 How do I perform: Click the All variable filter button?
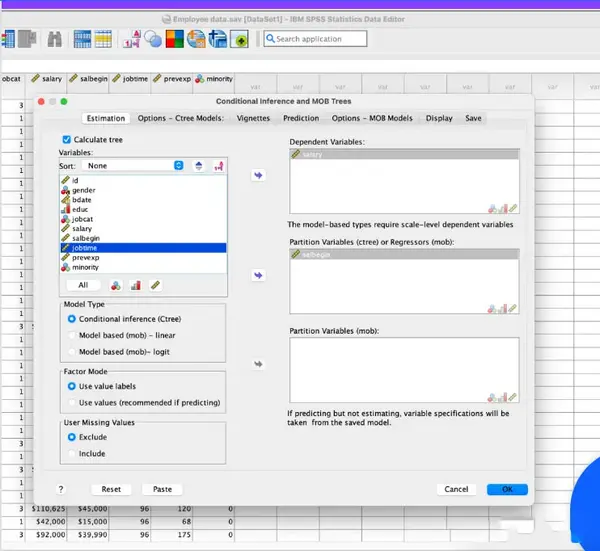point(83,285)
